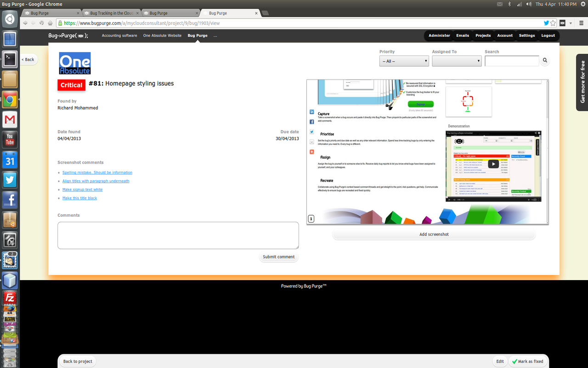Click the Twitter extension icon in address bar
The image size is (588, 368).
[547, 23]
